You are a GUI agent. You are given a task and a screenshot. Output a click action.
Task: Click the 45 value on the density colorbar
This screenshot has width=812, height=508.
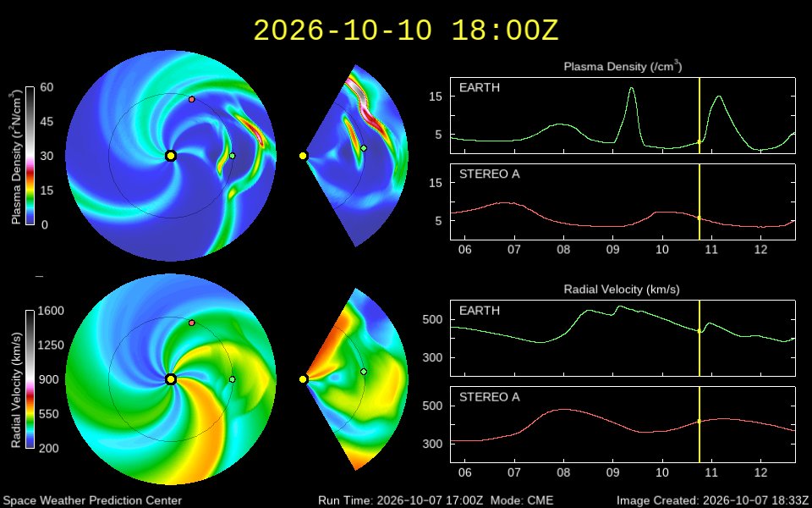[47, 122]
